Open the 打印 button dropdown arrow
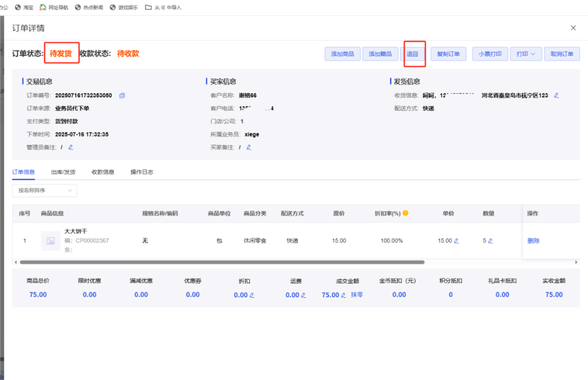This screenshot has width=588, height=380. [532, 53]
